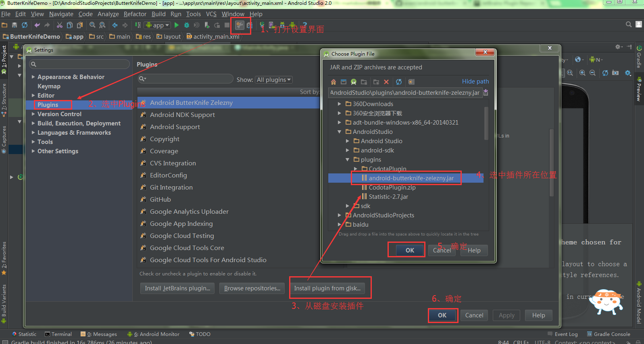644x344 pixels.
Task: Click Cancel in Settings dialog
Action: [x=474, y=315]
